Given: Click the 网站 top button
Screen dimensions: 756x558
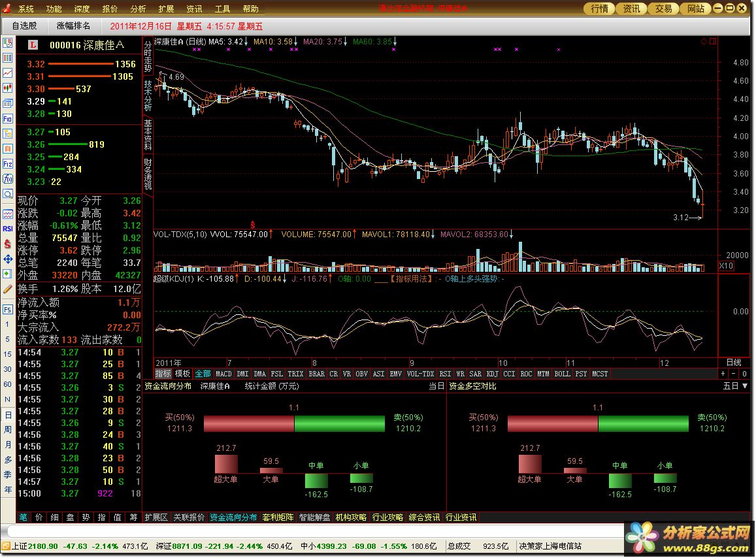Looking at the screenshot, I should [696, 8].
